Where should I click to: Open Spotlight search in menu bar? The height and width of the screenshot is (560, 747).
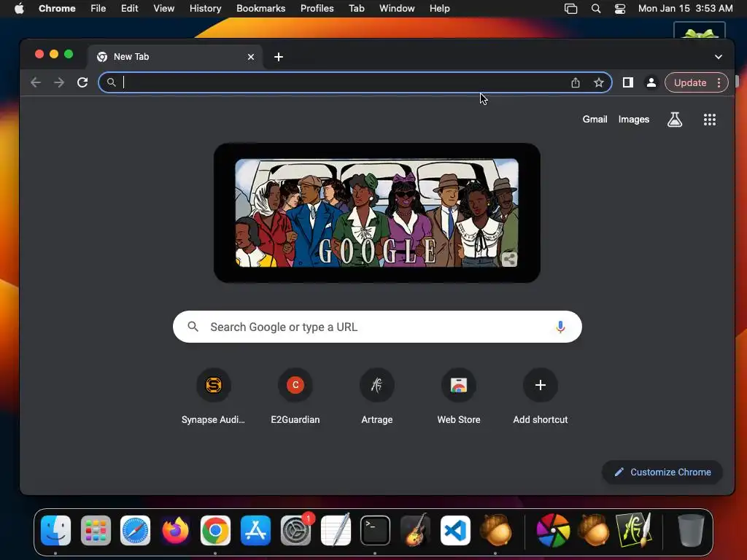[595, 9]
